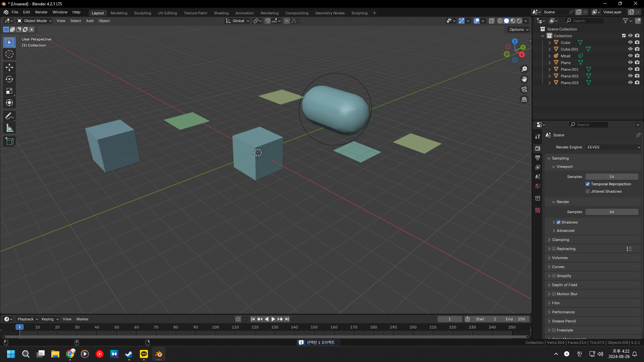The image size is (644, 362).
Task: Expand the Cube.001 tree item
Action: pos(549,49)
